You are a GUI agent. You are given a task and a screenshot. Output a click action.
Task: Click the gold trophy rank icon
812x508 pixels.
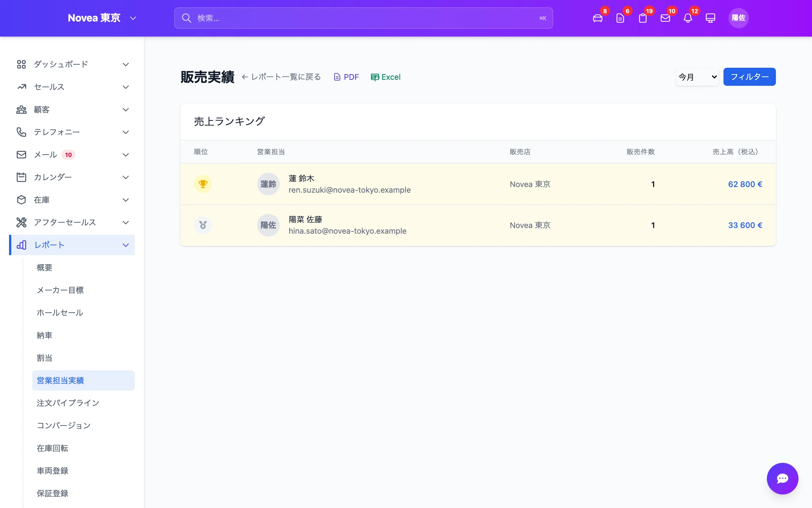[x=203, y=184]
